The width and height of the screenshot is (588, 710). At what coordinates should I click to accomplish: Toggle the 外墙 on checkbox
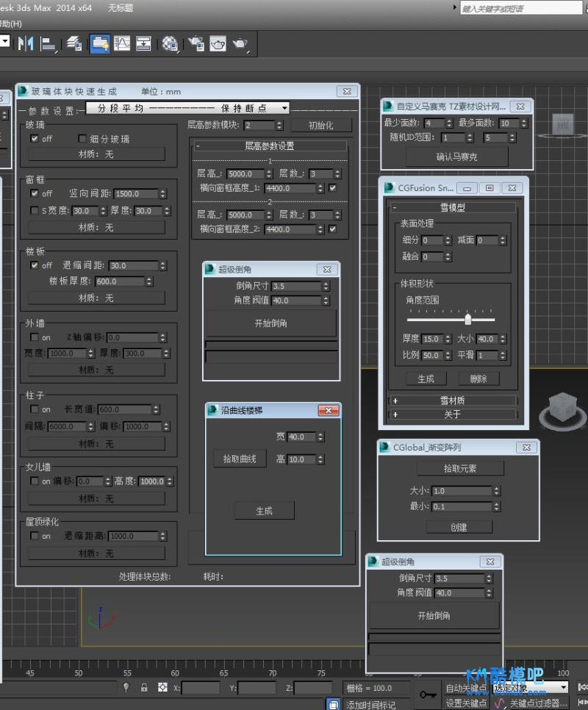(x=34, y=337)
